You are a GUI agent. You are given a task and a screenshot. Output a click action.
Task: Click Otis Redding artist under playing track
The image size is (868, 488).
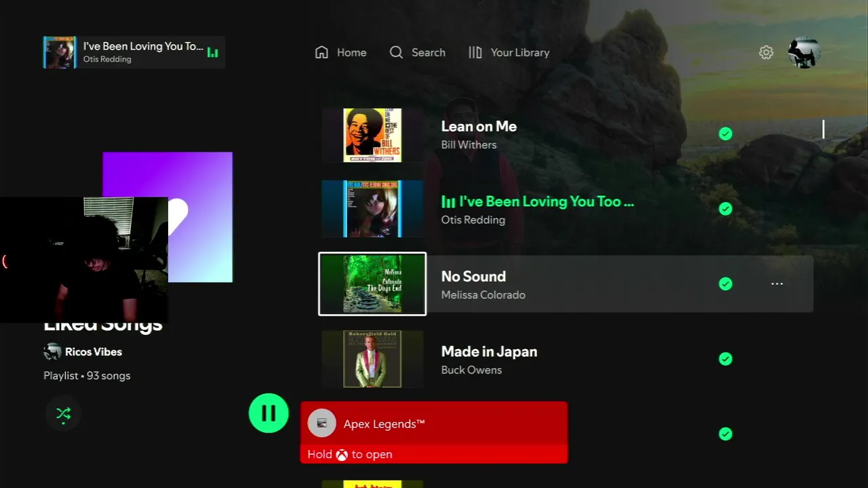pyautogui.click(x=473, y=220)
